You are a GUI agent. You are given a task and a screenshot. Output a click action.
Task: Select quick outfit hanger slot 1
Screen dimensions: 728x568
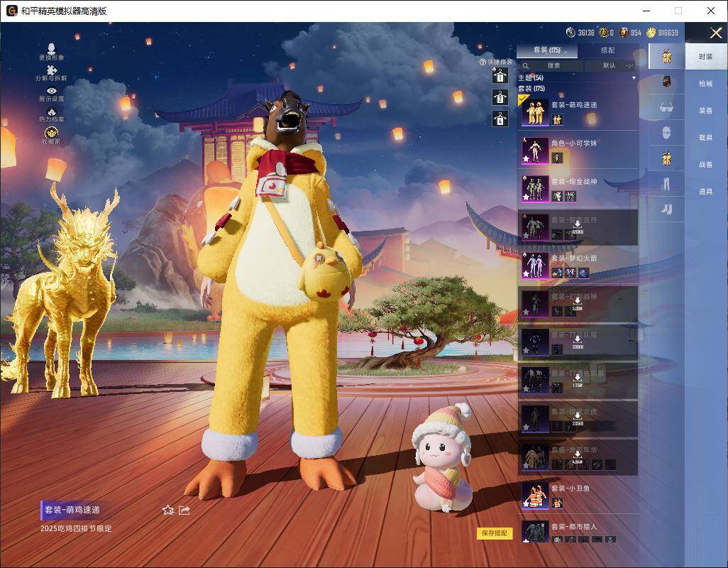click(500, 76)
